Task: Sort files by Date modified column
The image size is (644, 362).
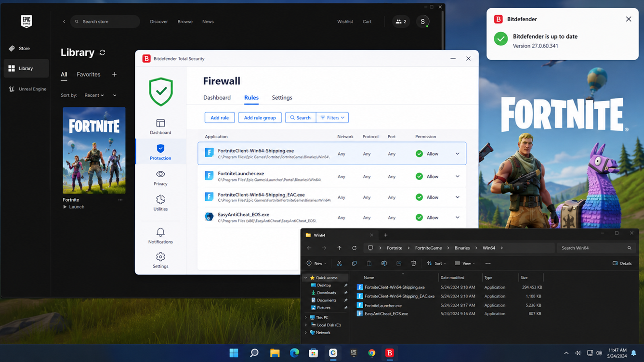Action: click(x=452, y=278)
